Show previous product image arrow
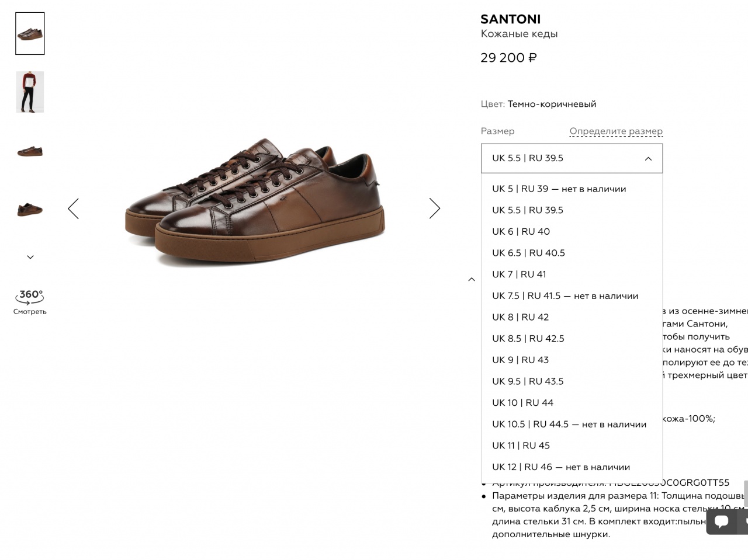 [73, 208]
